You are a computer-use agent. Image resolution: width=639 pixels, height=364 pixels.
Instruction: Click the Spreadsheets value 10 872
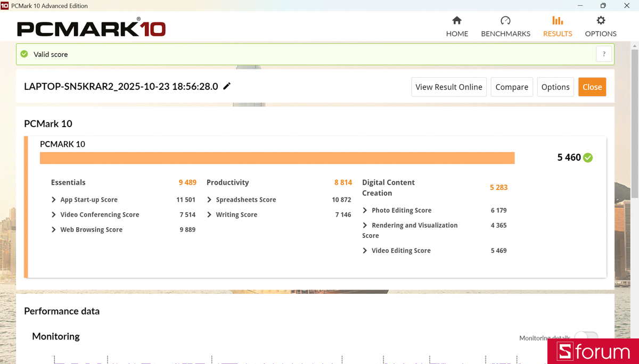pyautogui.click(x=341, y=200)
